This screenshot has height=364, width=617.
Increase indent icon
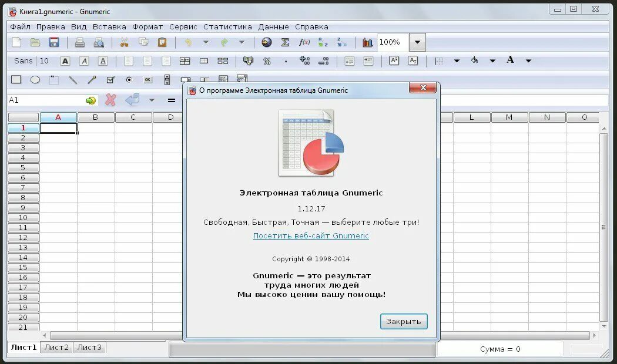pos(368,61)
